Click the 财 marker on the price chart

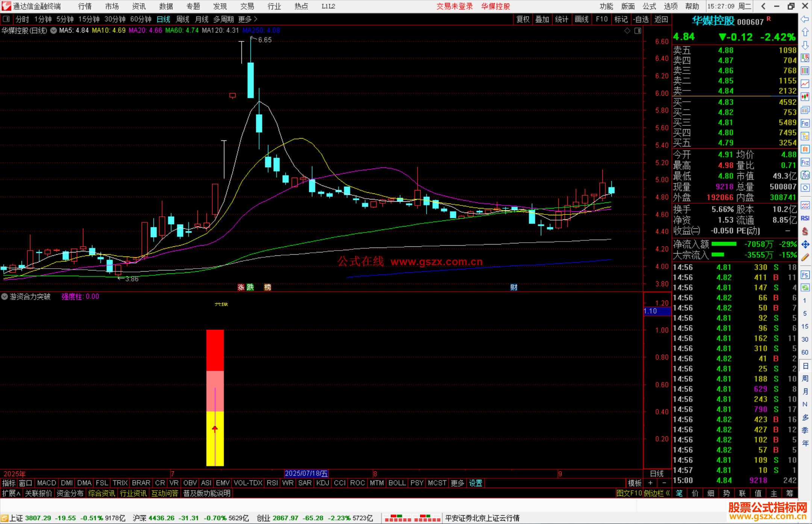click(x=514, y=287)
